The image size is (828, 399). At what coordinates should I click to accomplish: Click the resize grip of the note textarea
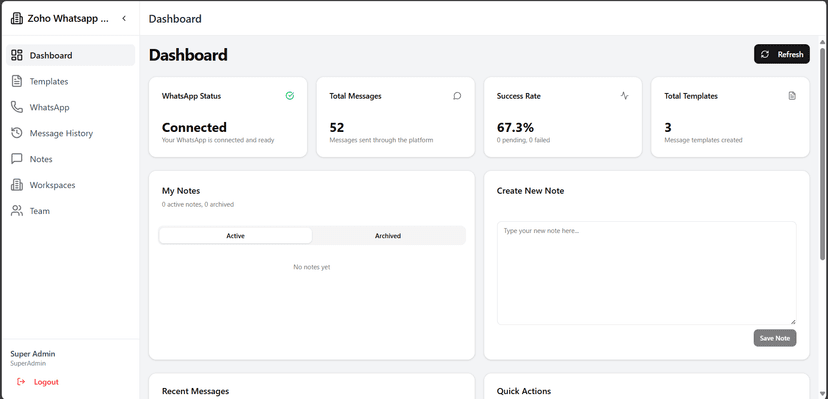[793, 321]
